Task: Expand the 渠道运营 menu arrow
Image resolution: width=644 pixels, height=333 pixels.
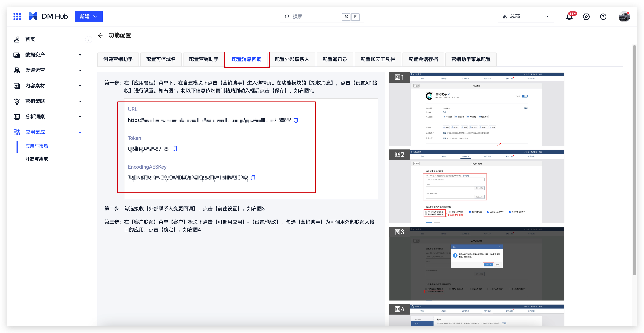Action: [80, 70]
